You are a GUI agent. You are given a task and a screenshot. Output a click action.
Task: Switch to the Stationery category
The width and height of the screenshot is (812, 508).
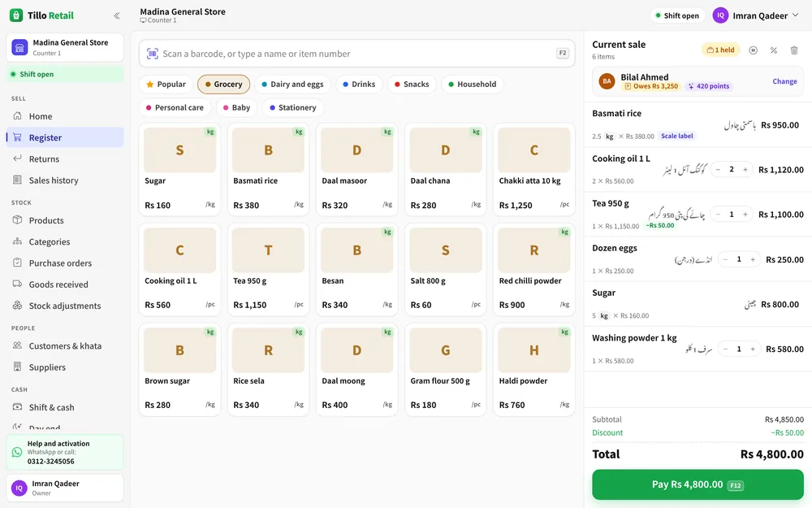click(293, 107)
